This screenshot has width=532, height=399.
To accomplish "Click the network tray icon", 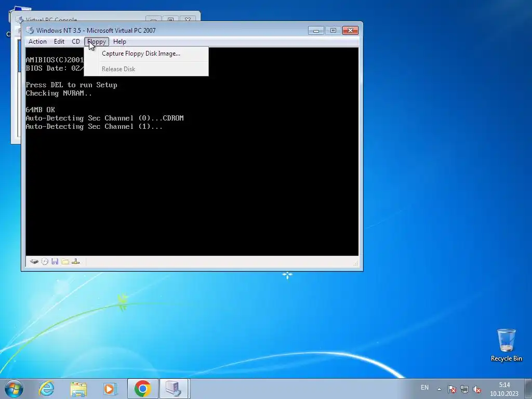I will pyautogui.click(x=464, y=389).
